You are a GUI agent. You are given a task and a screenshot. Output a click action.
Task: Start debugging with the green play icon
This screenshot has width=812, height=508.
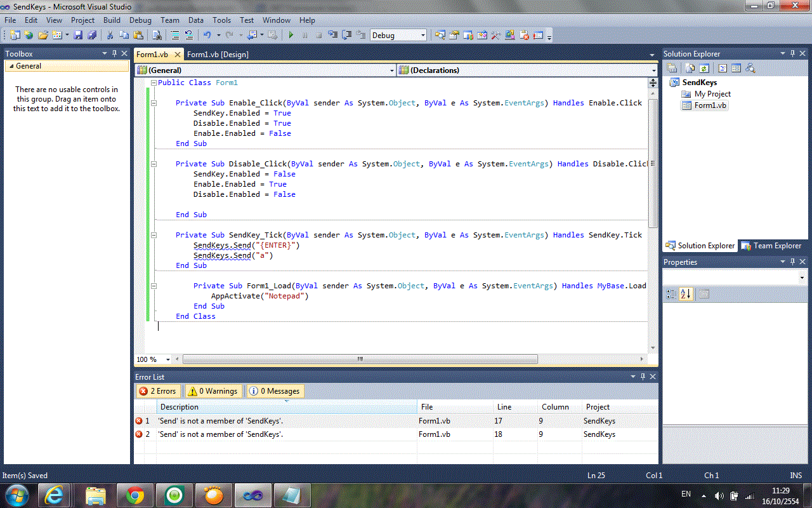click(291, 36)
